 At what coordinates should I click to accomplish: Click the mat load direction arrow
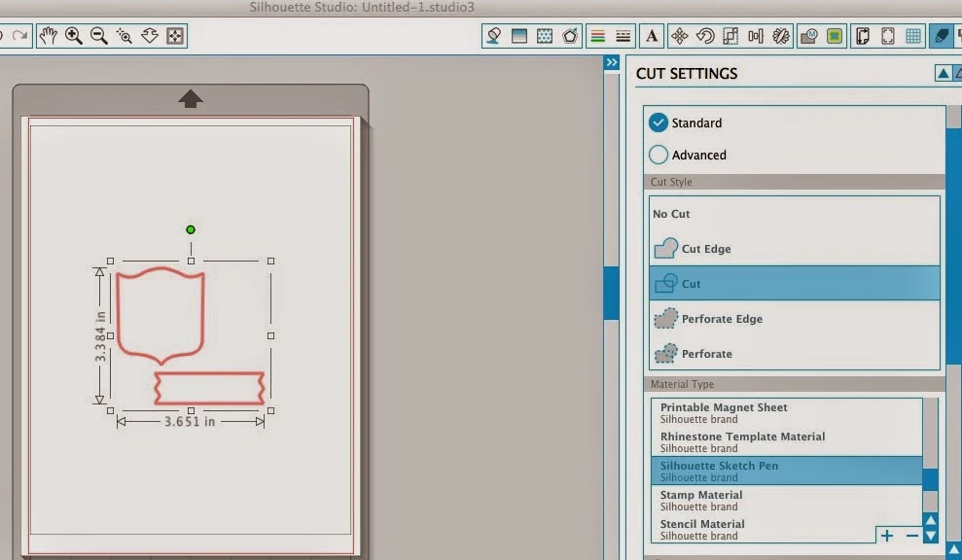coord(191,99)
